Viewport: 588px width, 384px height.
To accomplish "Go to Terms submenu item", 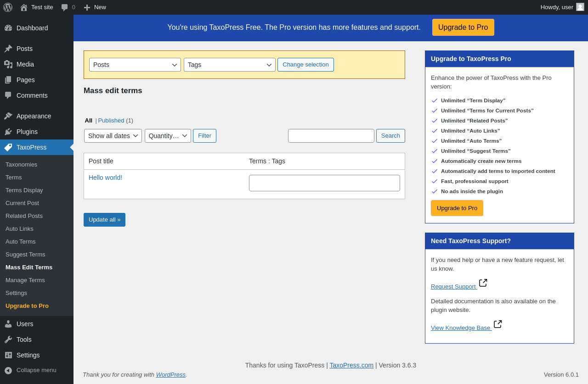I will coord(14,177).
